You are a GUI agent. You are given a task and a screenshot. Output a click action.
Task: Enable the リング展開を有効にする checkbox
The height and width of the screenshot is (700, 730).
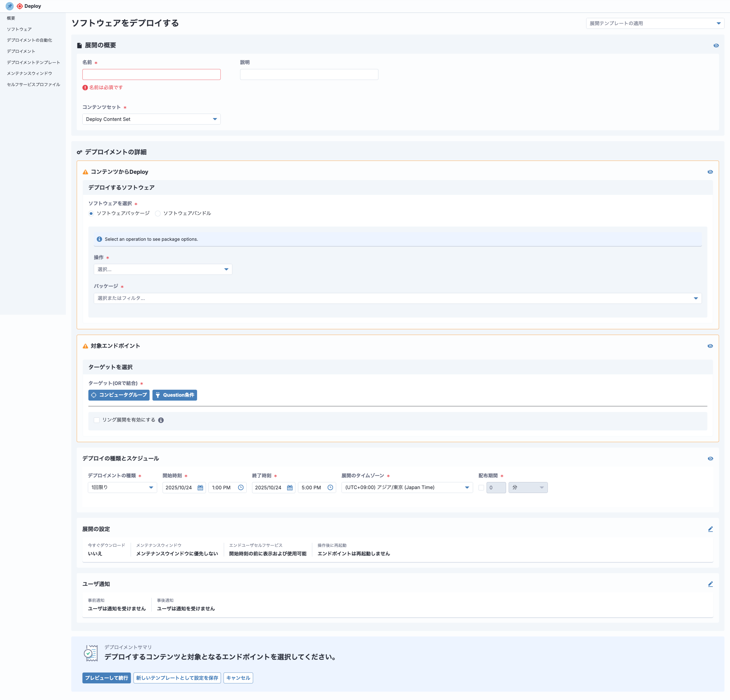coord(97,420)
